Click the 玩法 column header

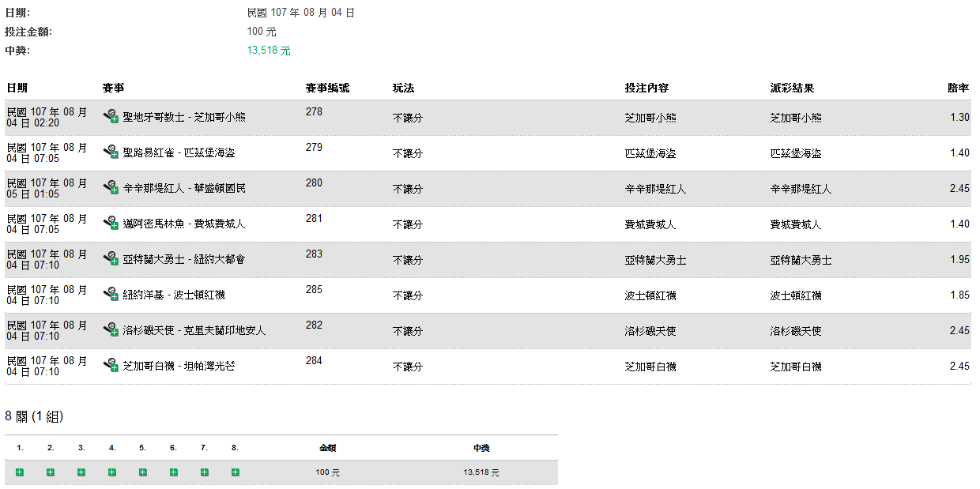coord(403,88)
